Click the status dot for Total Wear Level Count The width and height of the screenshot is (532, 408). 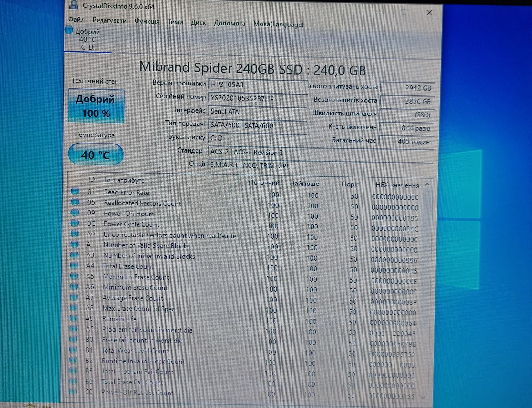[73, 350]
